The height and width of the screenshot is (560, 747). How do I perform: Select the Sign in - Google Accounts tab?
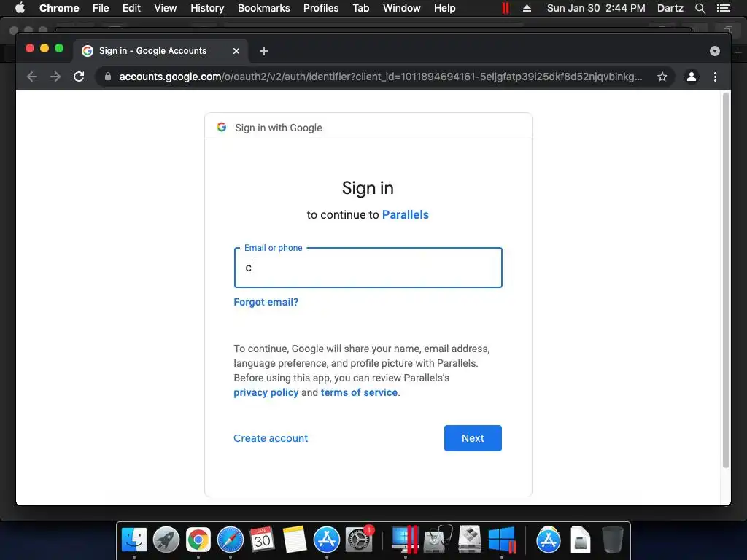click(x=160, y=51)
